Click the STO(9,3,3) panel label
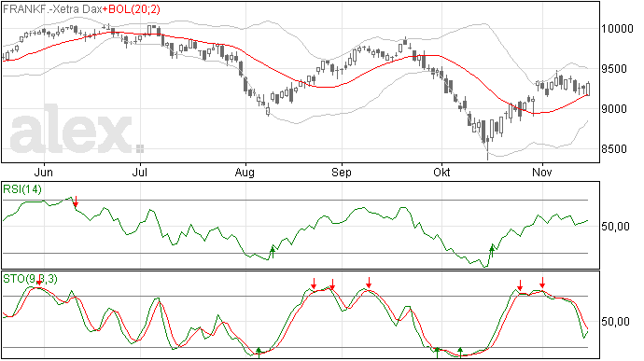Viewport: 644px width, 361px height. click(30, 279)
